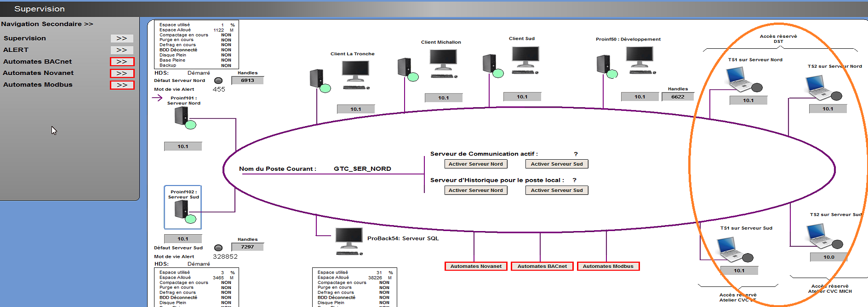
Task: Click the Défaut Serveur Nord indicator light
Action: (x=218, y=81)
